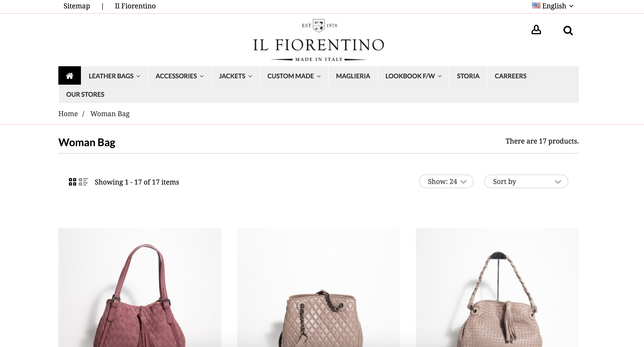Image resolution: width=644 pixels, height=347 pixels.
Task: Open search with the magnifier icon
Action: point(568,30)
